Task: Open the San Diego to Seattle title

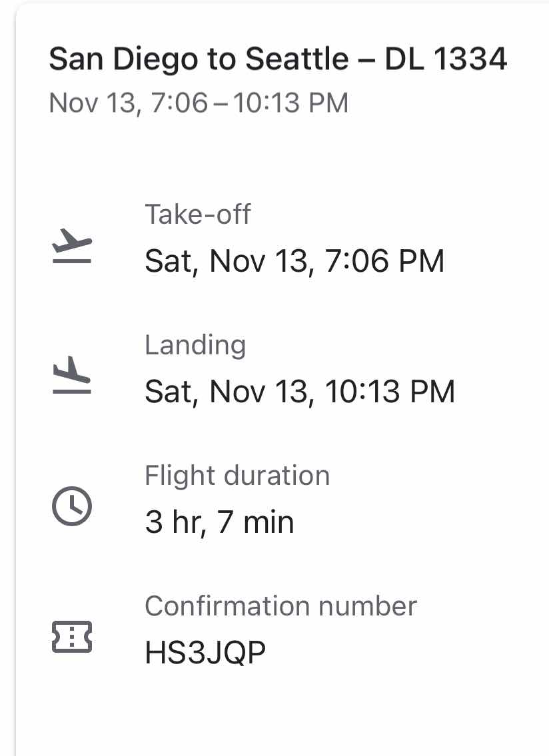Action: (278, 60)
